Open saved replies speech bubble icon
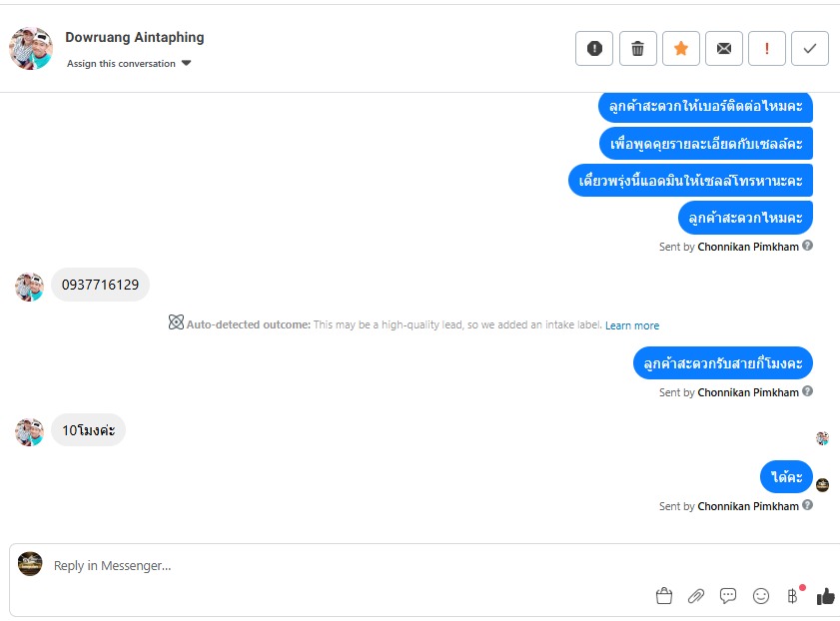 [728, 596]
